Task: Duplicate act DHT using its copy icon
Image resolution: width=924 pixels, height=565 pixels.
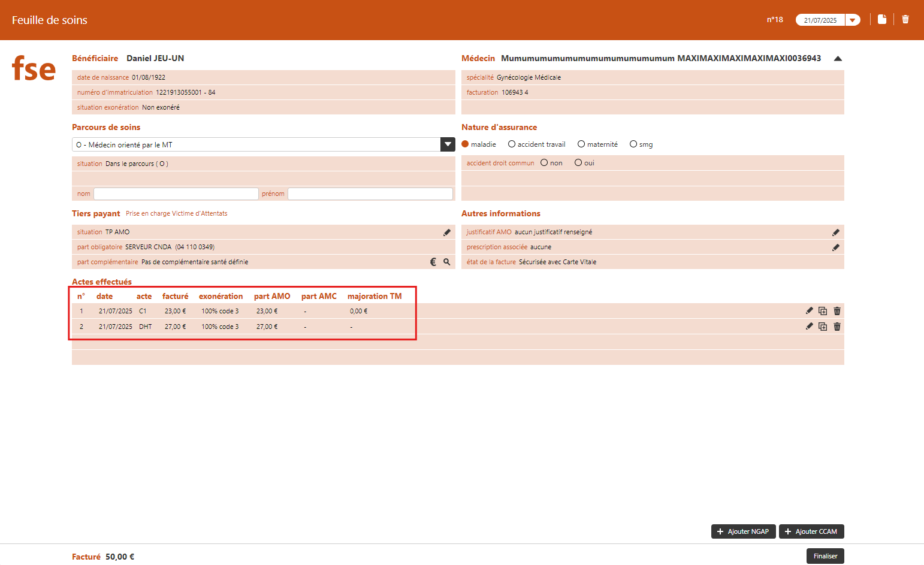Action: (823, 327)
